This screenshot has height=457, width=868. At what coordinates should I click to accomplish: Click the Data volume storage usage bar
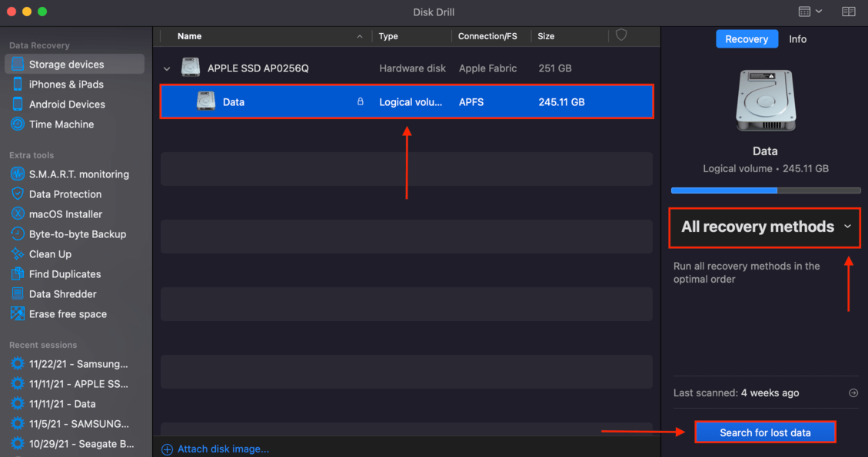click(x=766, y=190)
